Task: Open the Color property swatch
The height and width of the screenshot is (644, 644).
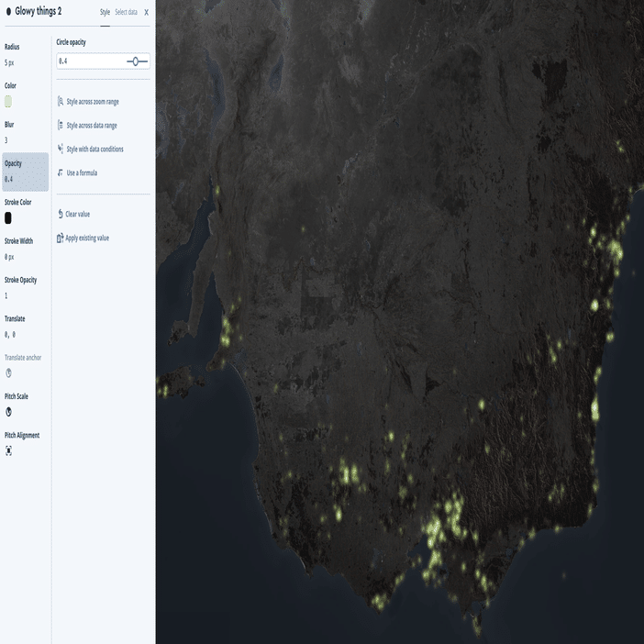Action: (x=8, y=101)
